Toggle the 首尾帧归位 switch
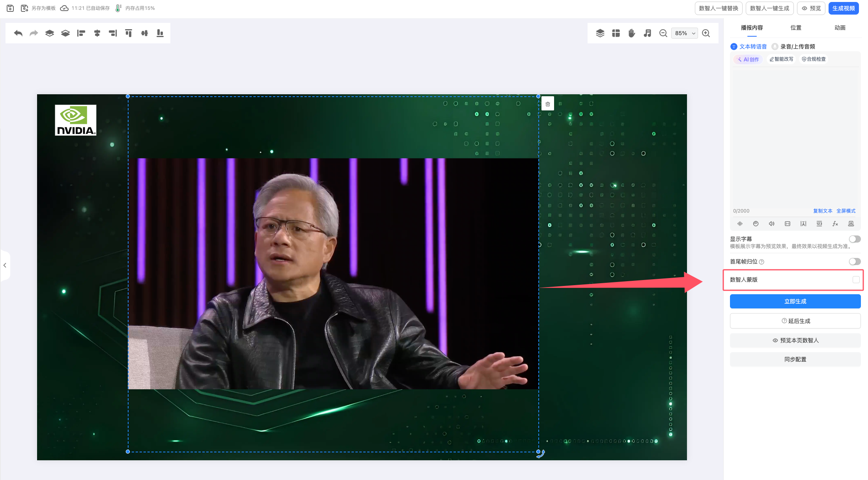 [855, 261]
